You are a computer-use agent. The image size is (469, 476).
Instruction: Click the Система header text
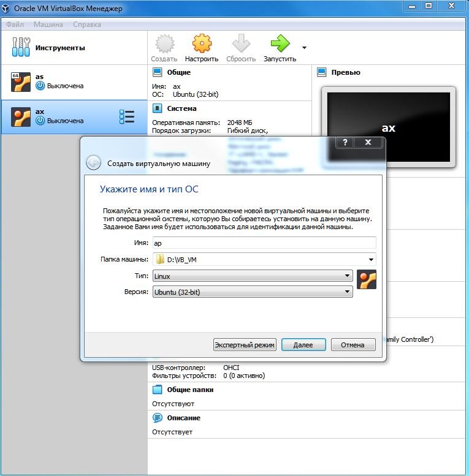(x=181, y=108)
